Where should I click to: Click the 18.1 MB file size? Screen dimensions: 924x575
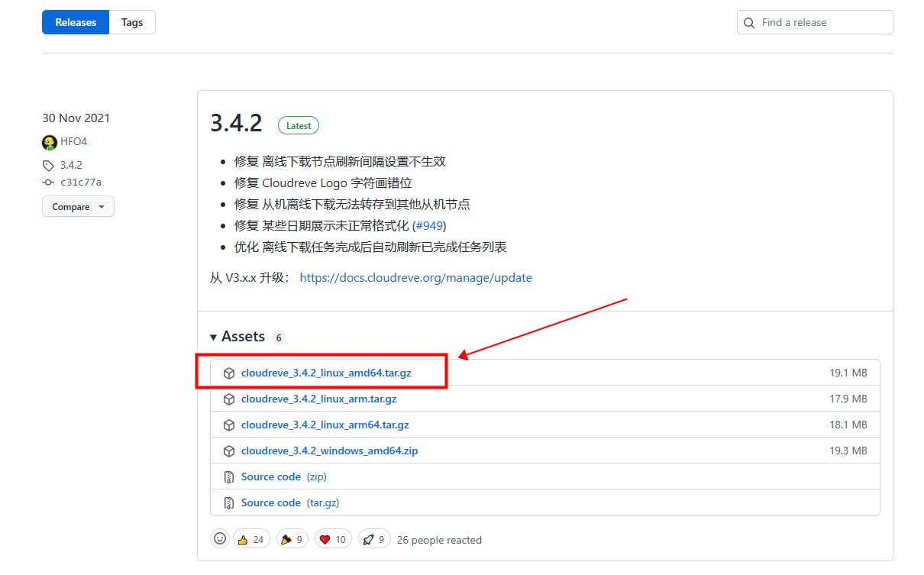click(x=848, y=425)
